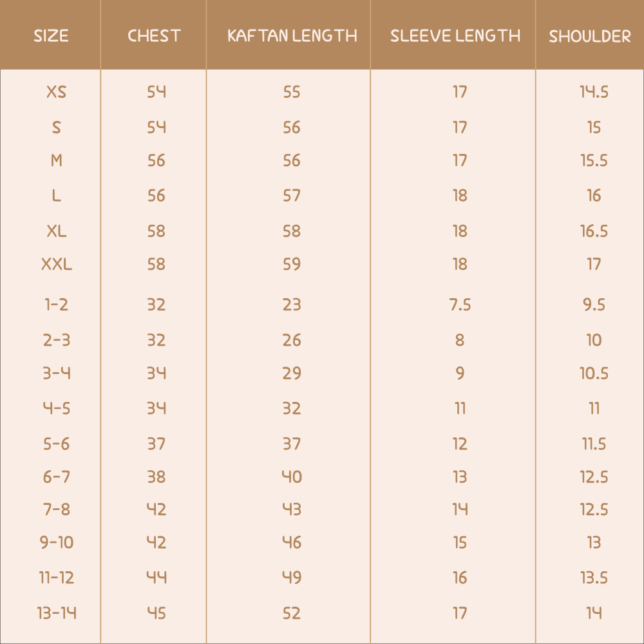Screen dimensions: 644x644
Task: Click the 13-14 age size label
Action: pos(57,613)
